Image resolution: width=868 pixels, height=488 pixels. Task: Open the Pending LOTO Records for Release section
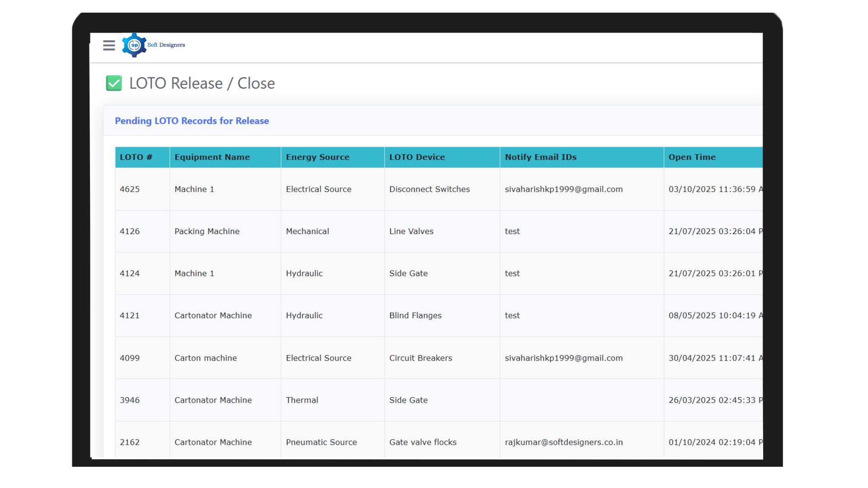(192, 121)
